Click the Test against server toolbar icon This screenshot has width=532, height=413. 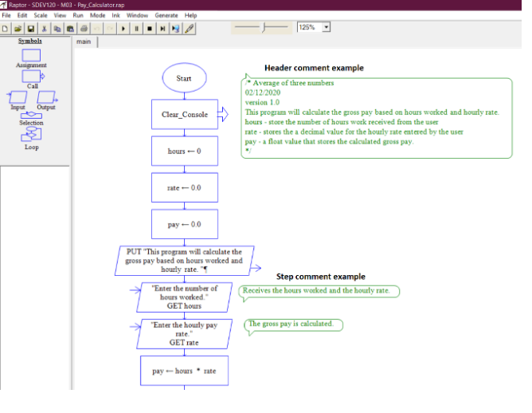[176, 29]
